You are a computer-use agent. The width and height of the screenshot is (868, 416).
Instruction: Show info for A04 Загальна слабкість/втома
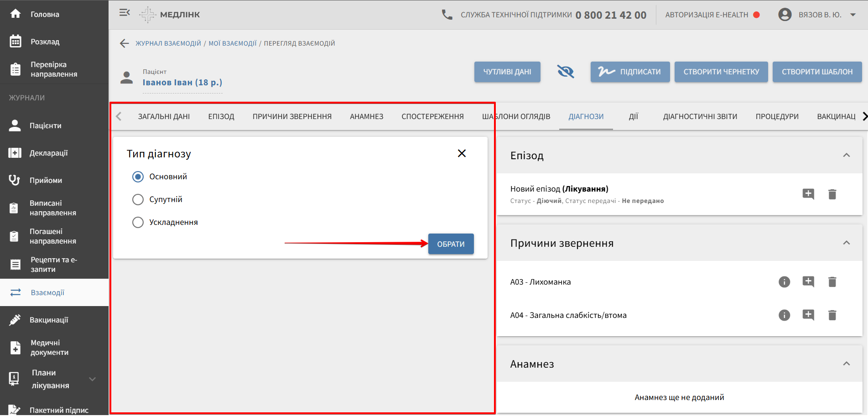tap(784, 315)
